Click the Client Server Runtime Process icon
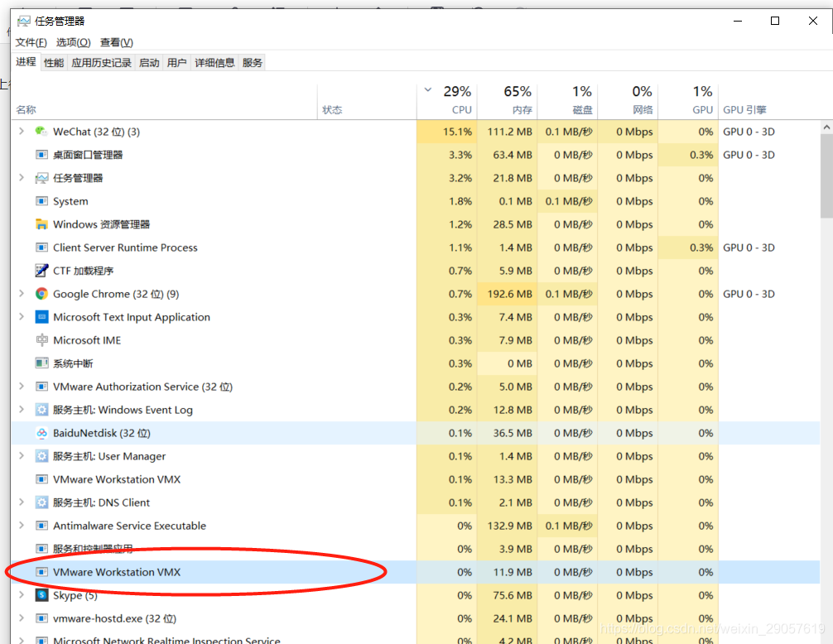The height and width of the screenshot is (644, 833). click(x=41, y=248)
